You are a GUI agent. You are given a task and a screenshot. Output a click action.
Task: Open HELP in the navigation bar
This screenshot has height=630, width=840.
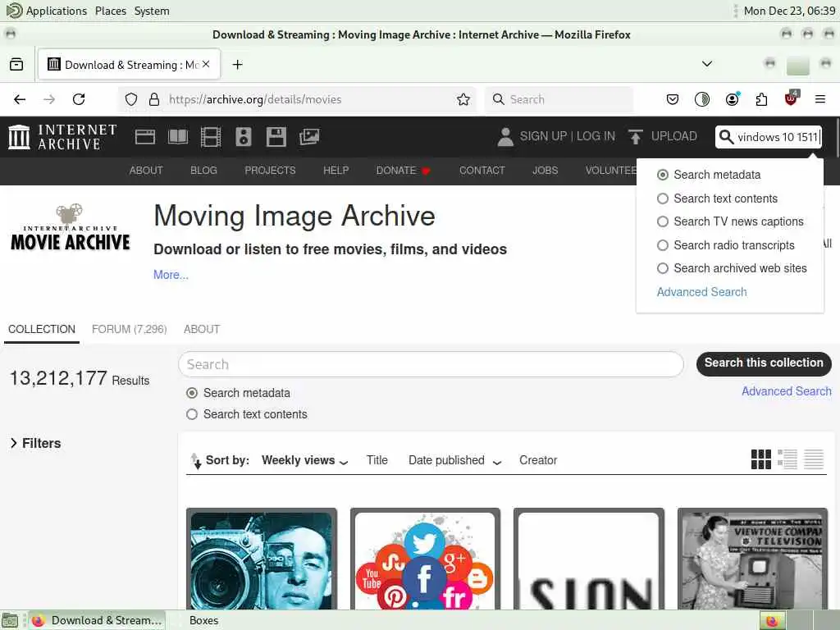coord(336,171)
